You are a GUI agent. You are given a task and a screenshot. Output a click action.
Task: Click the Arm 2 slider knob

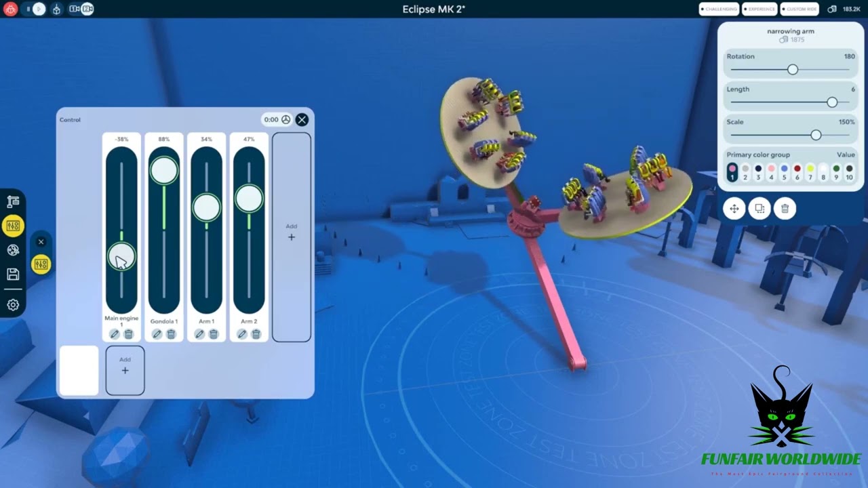(249, 199)
